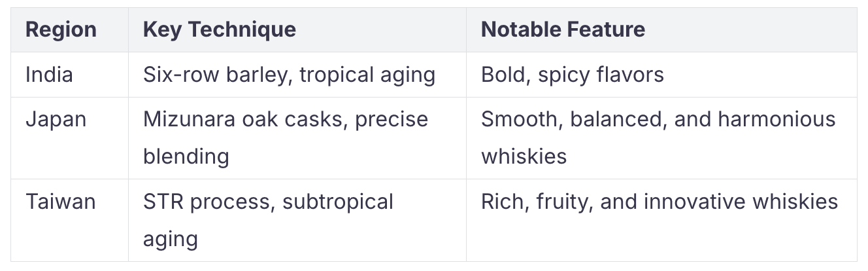Click the Notable Feature column header
The width and height of the screenshot is (868, 271).
point(661,29)
